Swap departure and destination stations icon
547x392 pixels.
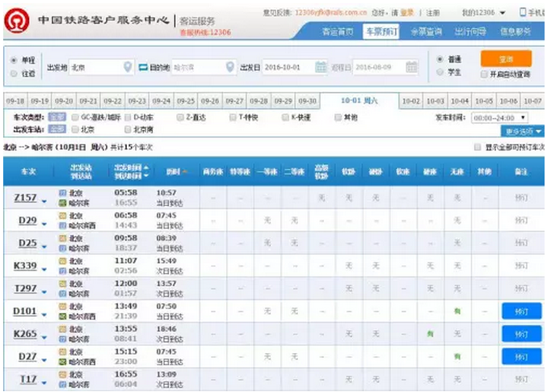pyautogui.click(x=142, y=67)
